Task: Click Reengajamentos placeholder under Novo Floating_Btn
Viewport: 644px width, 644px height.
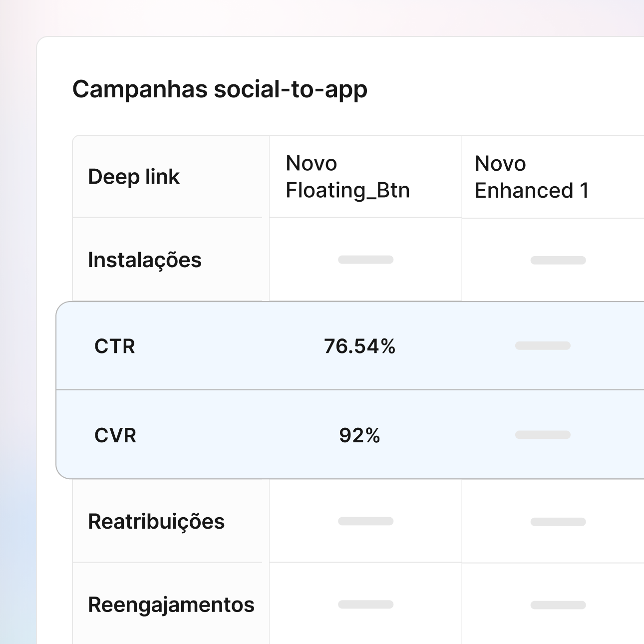Action: (x=365, y=605)
